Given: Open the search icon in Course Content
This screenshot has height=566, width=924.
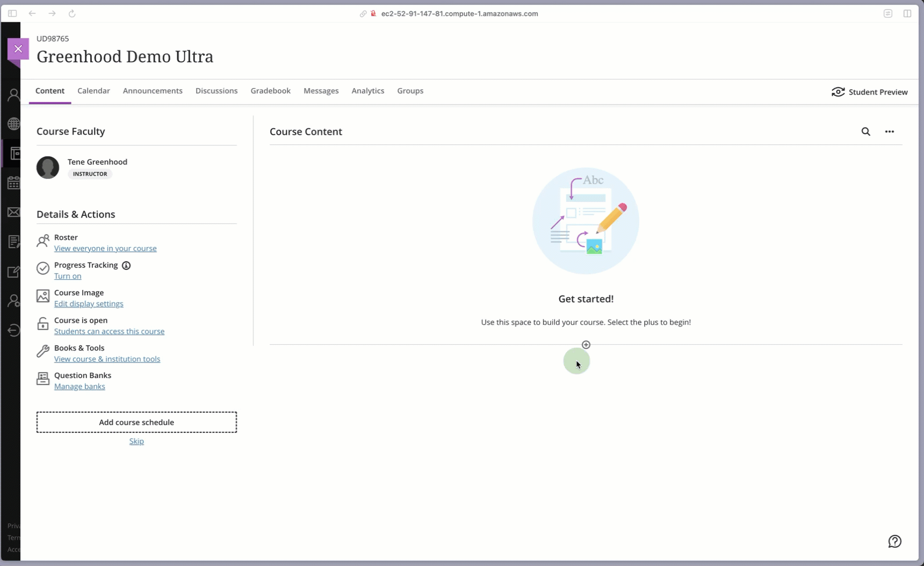Looking at the screenshot, I should [867, 131].
